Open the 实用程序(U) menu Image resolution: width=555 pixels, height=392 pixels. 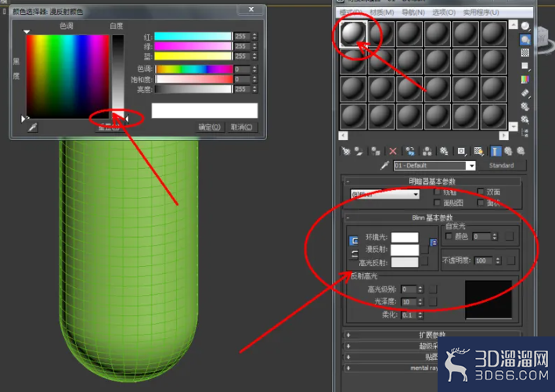tap(481, 13)
